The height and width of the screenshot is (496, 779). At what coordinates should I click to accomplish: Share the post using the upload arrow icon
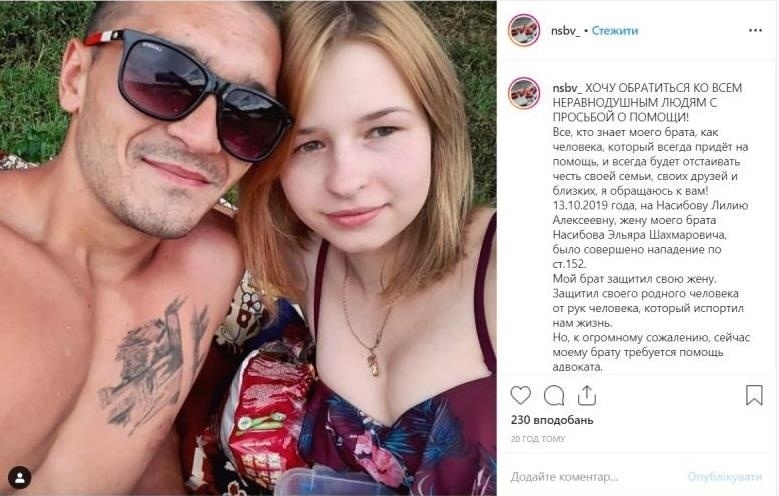pyautogui.click(x=587, y=396)
